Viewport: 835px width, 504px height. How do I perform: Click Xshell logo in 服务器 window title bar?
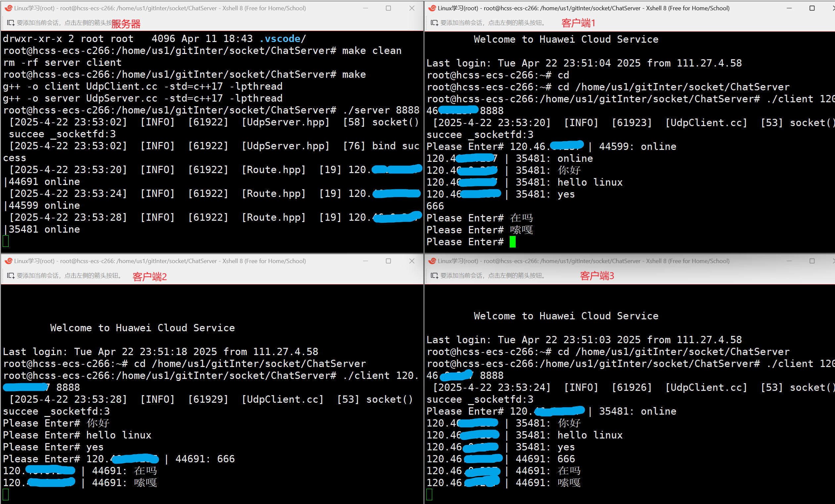9,8
